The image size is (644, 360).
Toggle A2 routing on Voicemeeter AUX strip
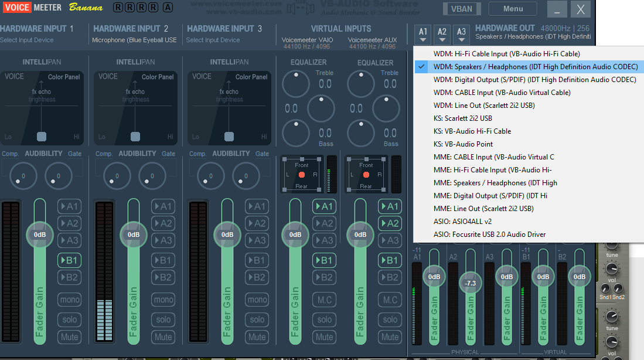pos(390,223)
